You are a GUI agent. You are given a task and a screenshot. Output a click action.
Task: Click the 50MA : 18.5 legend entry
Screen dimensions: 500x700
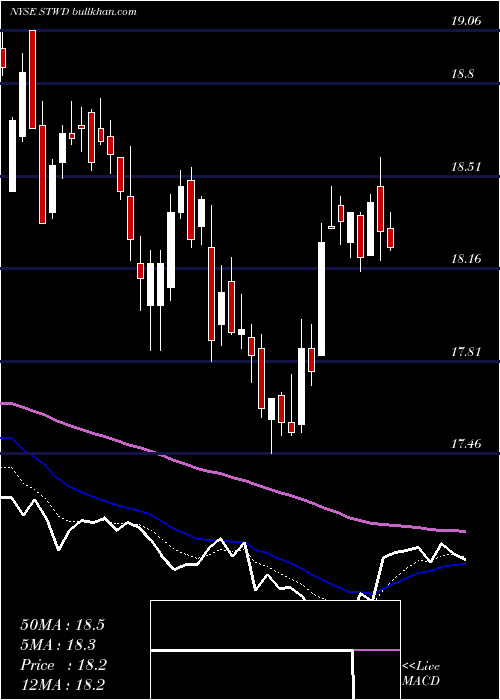pos(62,625)
